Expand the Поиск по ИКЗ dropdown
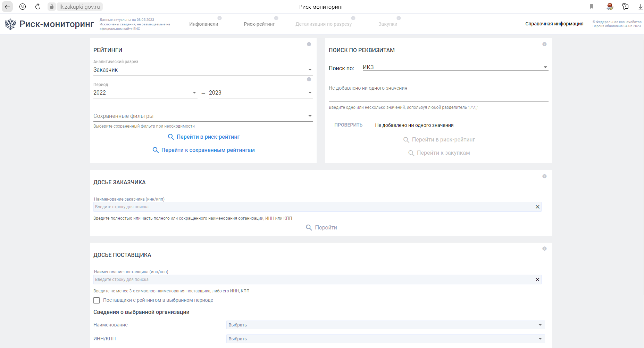 click(x=545, y=67)
